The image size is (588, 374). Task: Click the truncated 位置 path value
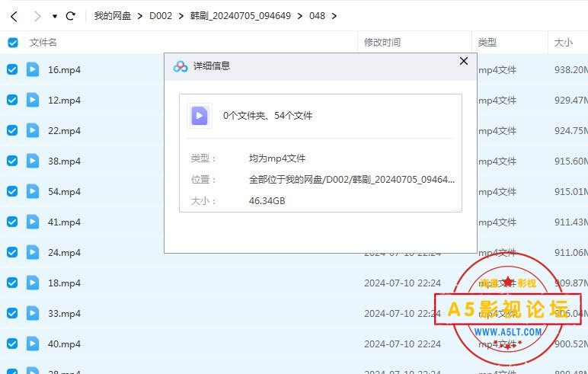[x=352, y=180]
